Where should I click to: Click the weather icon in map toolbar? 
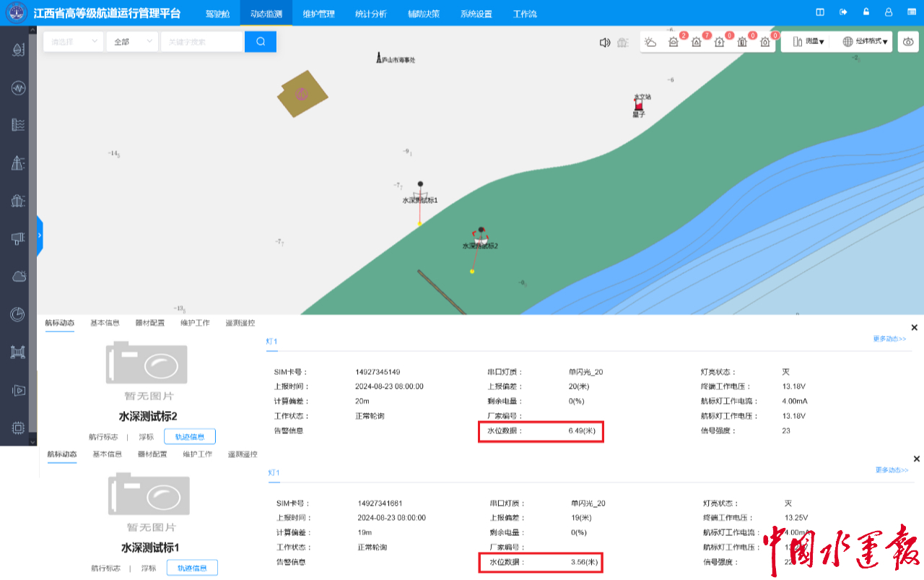(650, 42)
